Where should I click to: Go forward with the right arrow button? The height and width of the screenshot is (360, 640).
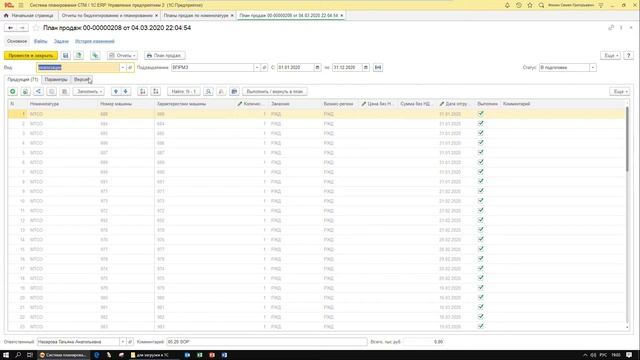tap(22, 28)
